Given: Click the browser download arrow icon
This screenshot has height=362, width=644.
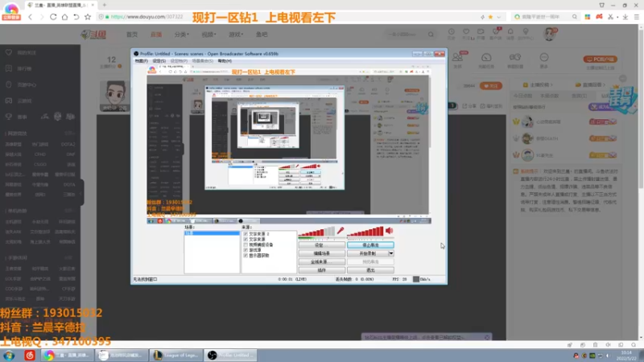Looking at the screenshot, I should coord(625,17).
